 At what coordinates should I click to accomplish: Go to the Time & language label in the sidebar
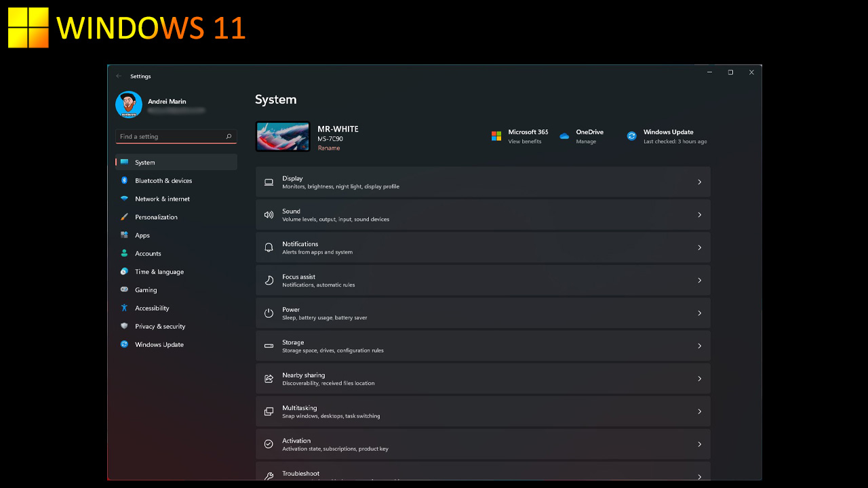coord(159,272)
